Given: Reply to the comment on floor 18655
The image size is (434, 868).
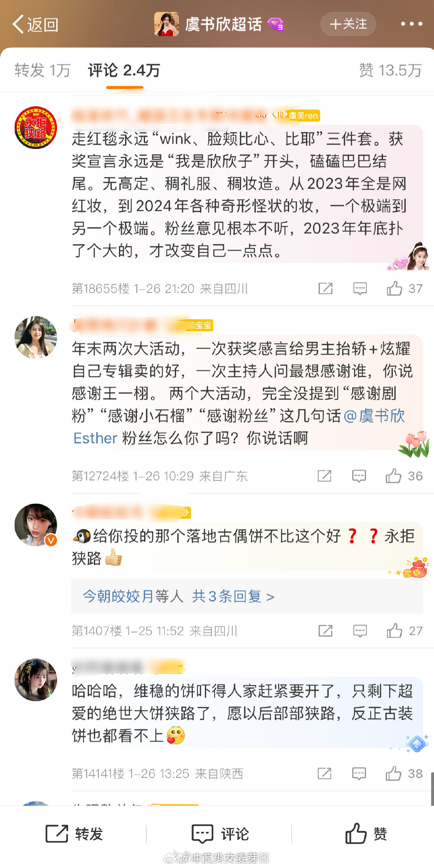Looking at the screenshot, I should point(360,289).
